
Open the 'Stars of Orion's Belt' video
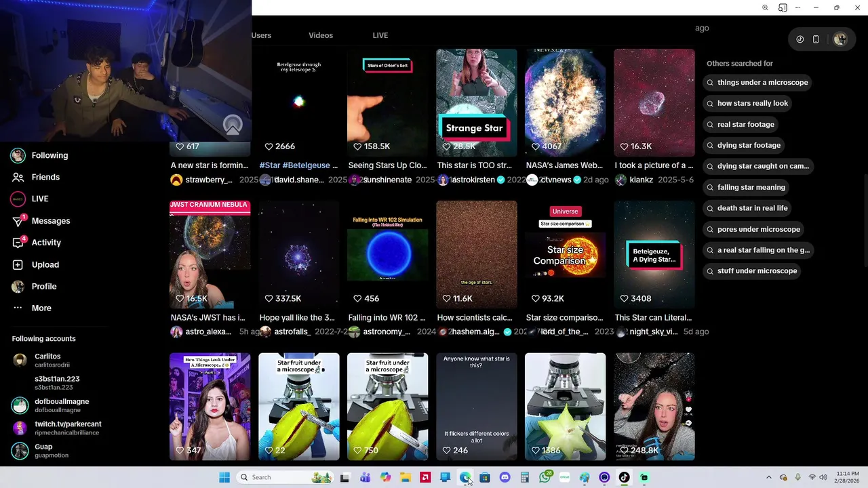pyautogui.click(x=387, y=102)
